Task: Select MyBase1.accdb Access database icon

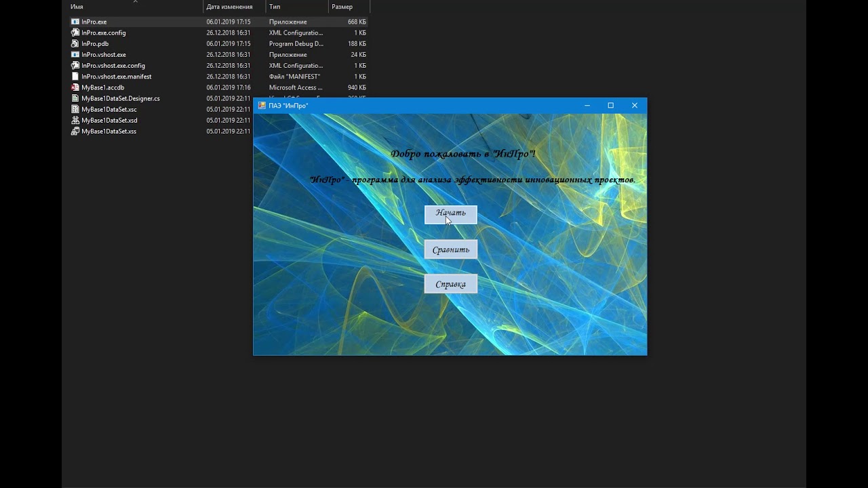Action: [75, 87]
